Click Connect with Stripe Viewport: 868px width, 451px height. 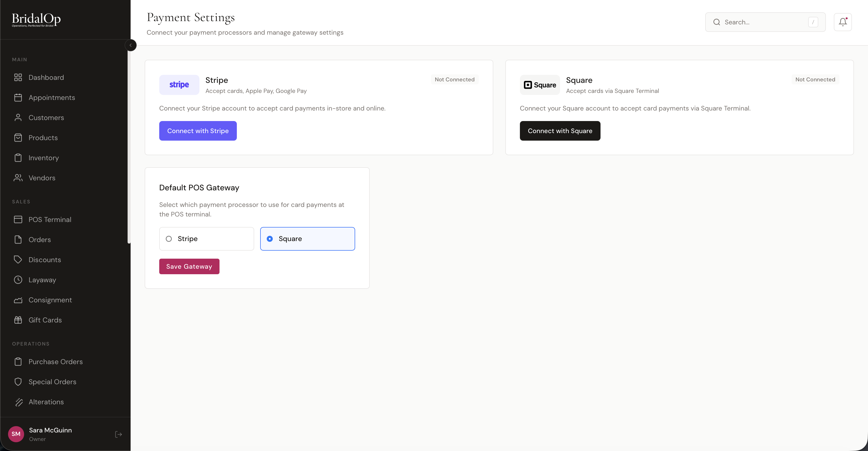coord(198,131)
